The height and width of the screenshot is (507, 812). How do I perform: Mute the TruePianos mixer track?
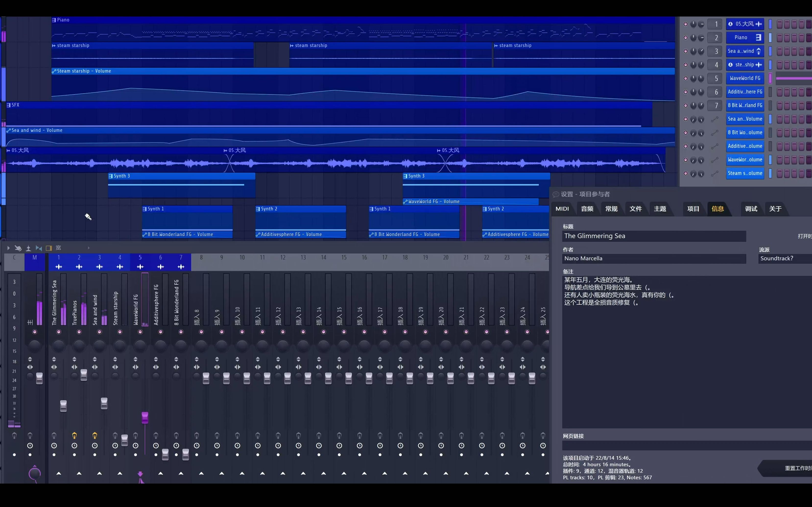[x=79, y=332]
